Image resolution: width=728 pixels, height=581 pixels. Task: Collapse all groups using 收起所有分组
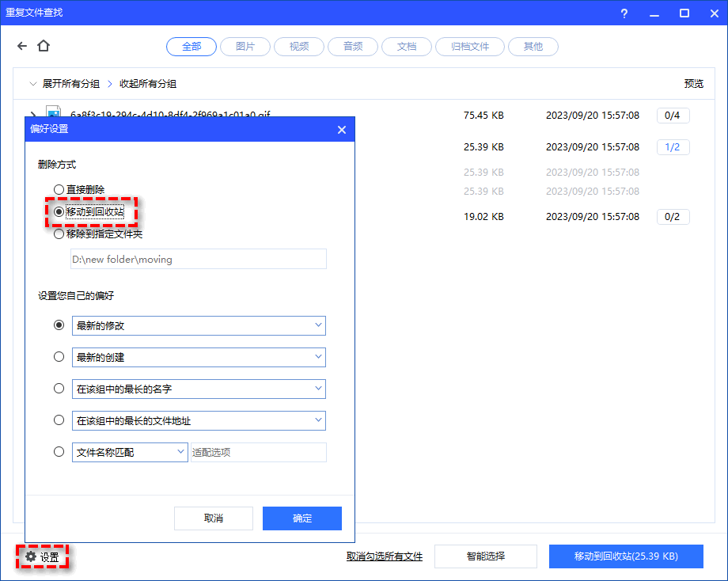click(x=147, y=84)
